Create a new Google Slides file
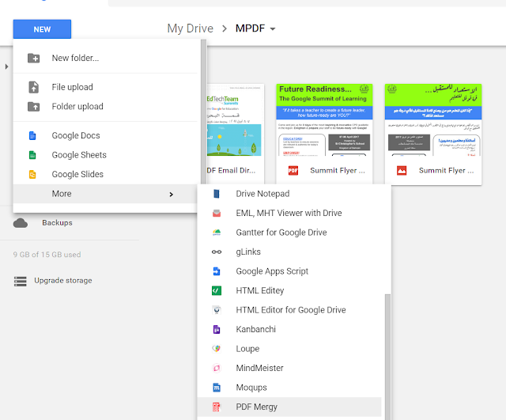The height and width of the screenshot is (420, 506). (x=105, y=174)
